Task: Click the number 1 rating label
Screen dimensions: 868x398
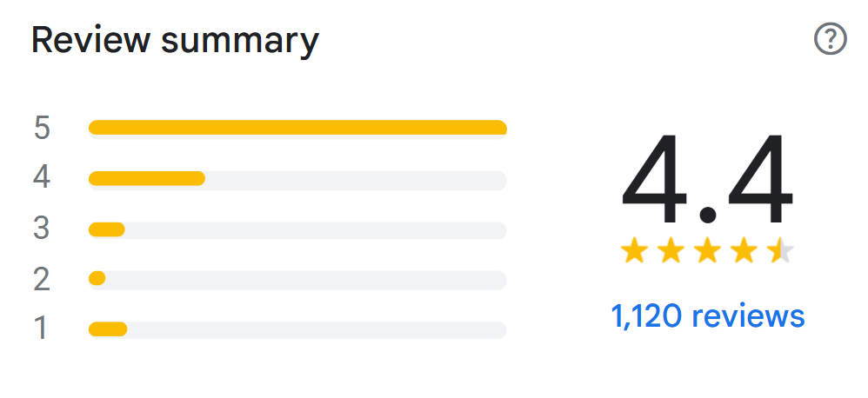Action: [42, 328]
